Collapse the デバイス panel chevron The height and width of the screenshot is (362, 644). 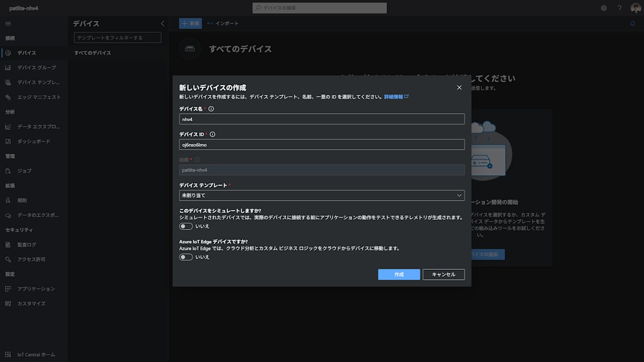click(x=163, y=24)
